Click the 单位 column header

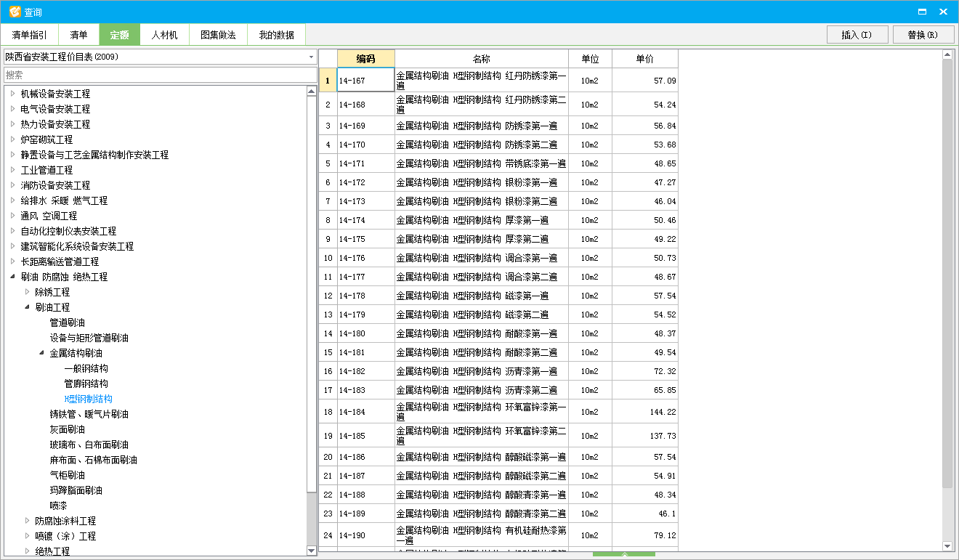[590, 59]
